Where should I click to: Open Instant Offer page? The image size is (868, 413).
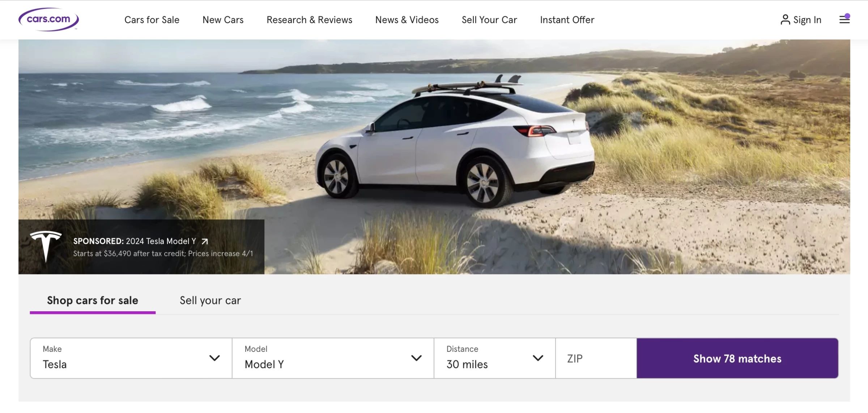pos(567,20)
